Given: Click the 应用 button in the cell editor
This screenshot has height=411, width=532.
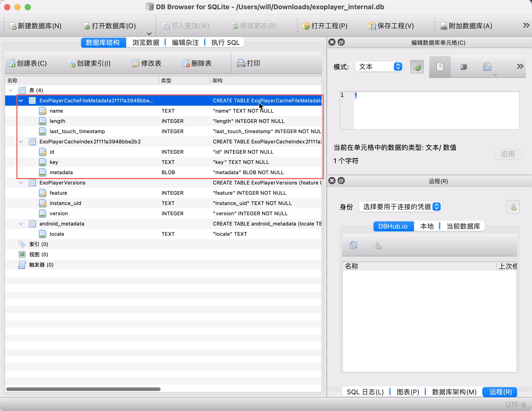Looking at the screenshot, I should click(508, 154).
